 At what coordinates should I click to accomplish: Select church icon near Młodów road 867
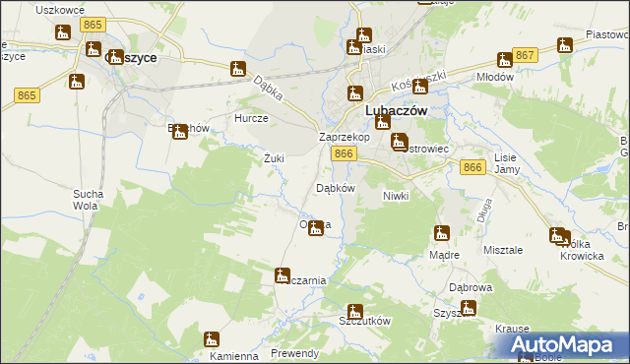[x=505, y=60]
